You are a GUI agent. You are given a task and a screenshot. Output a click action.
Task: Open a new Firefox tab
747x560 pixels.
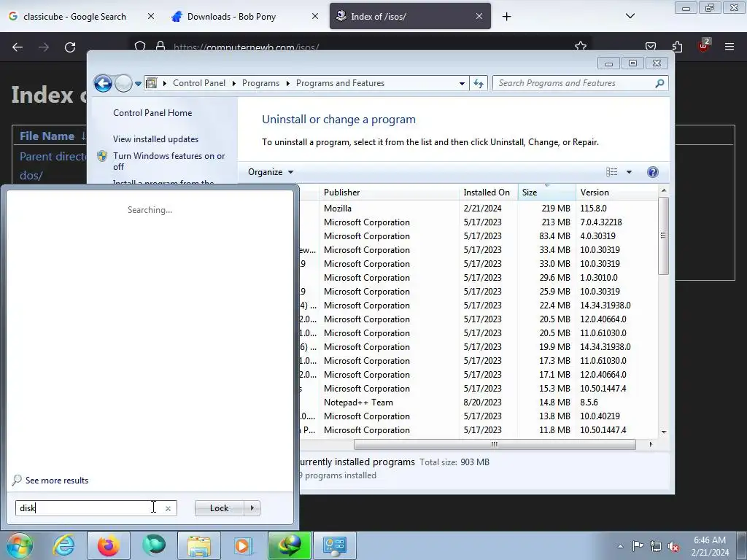tap(506, 17)
